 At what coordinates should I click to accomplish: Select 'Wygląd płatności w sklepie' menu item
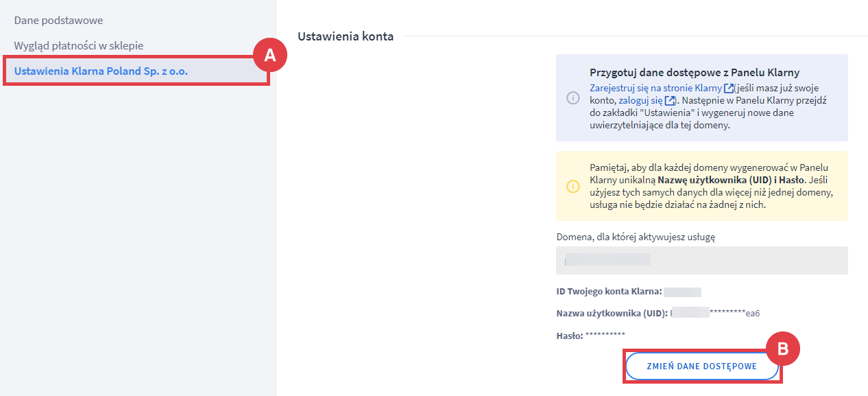78,45
